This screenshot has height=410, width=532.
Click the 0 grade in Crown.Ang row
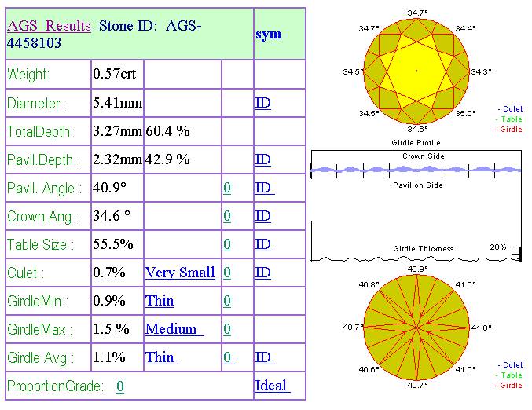(x=227, y=216)
